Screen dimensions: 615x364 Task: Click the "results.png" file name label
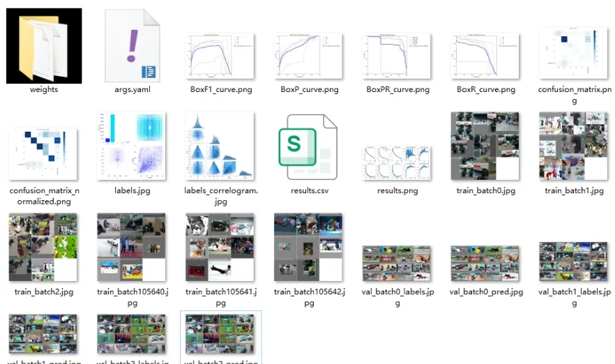click(397, 190)
